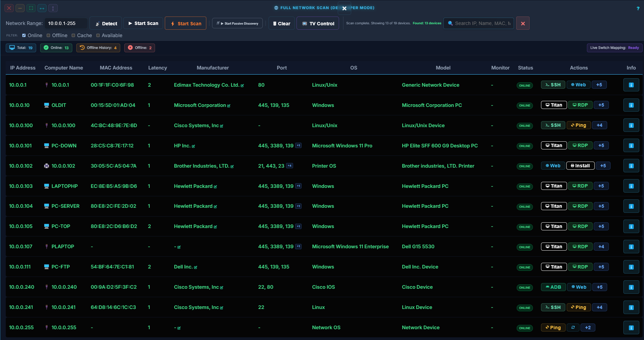644x340 pixels.
Task: Uncheck the Online filter checkbox
Action: 24,35
